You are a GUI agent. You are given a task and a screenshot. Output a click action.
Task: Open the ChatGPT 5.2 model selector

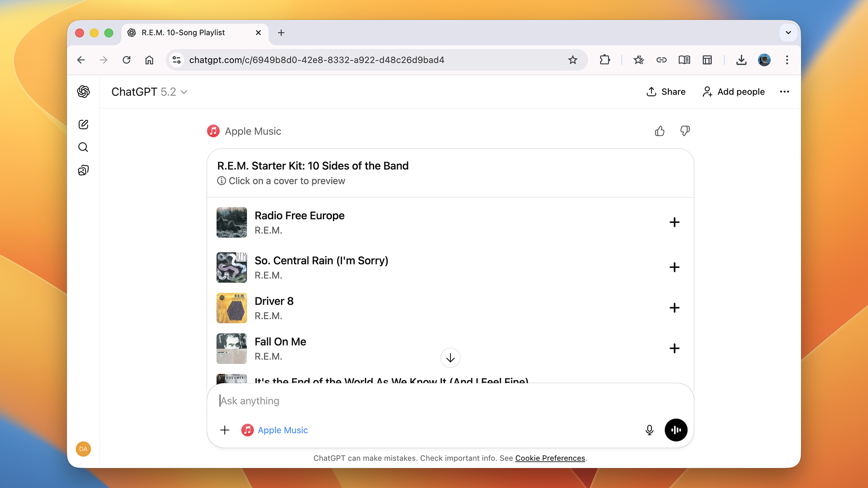coord(150,92)
